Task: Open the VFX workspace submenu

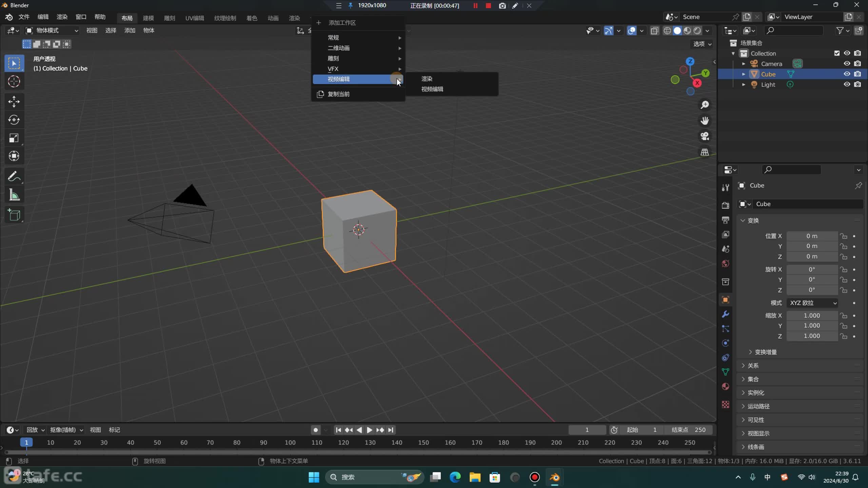Action: coord(358,69)
